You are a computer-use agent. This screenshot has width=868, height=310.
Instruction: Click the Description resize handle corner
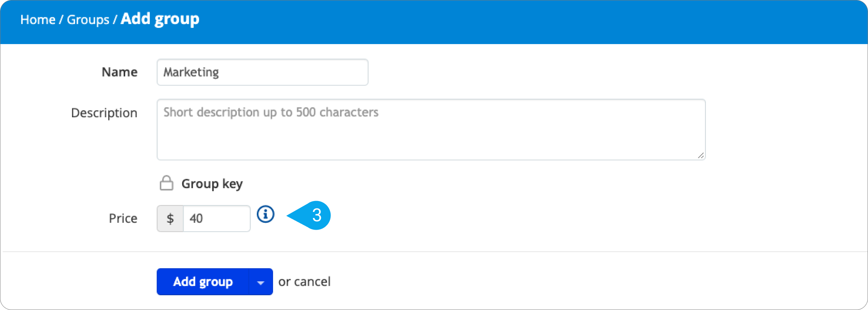[701, 155]
